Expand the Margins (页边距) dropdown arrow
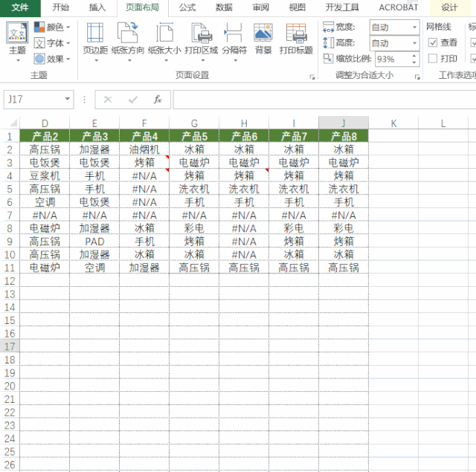Image resolution: width=476 pixels, height=472 pixels. click(96, 61)
